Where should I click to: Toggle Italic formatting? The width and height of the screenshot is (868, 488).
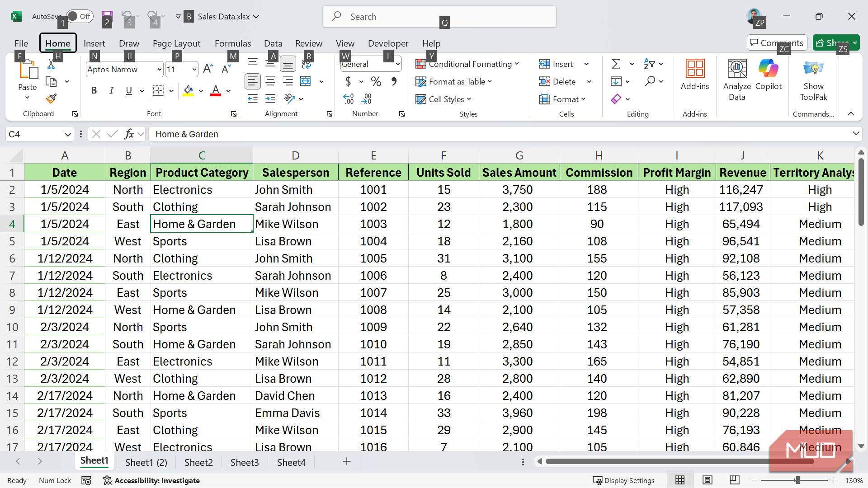[x=112, y=90]
